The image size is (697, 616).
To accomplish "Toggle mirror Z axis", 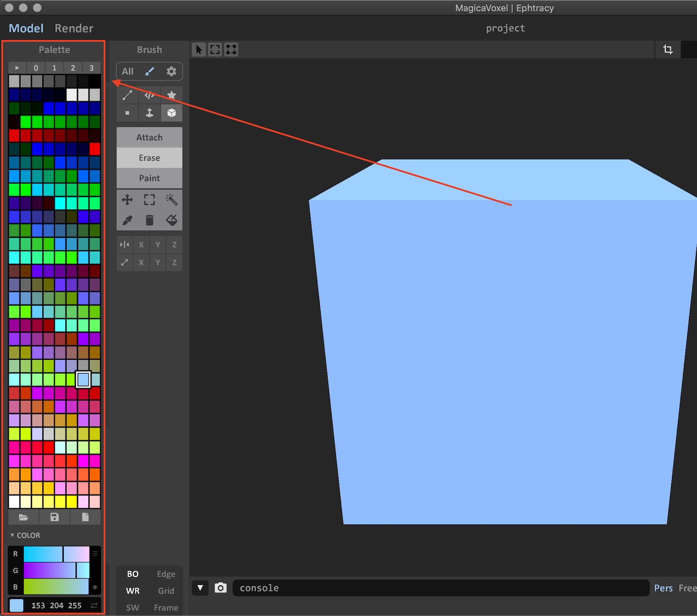I will [174, 244].
